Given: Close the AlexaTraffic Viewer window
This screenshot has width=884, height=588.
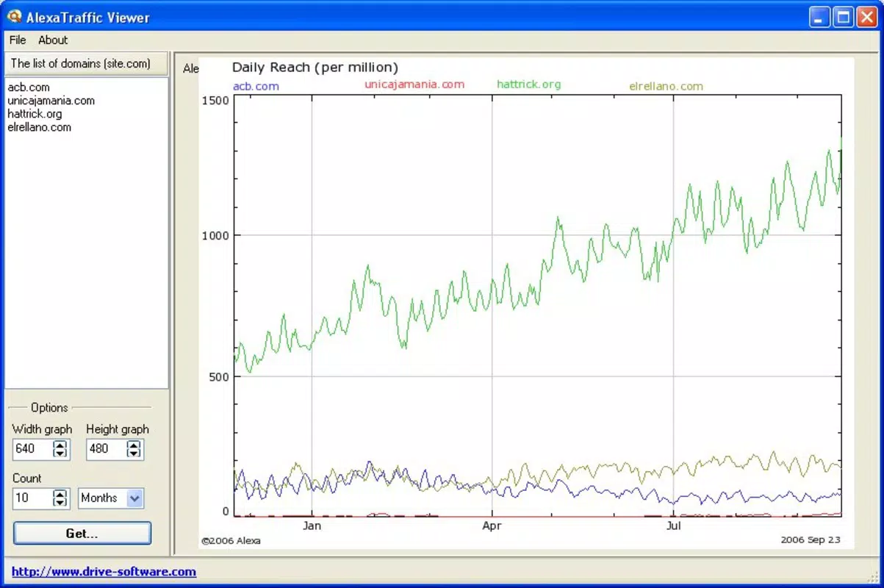Looking at the screenshot, I should click(x=866, y=17).
